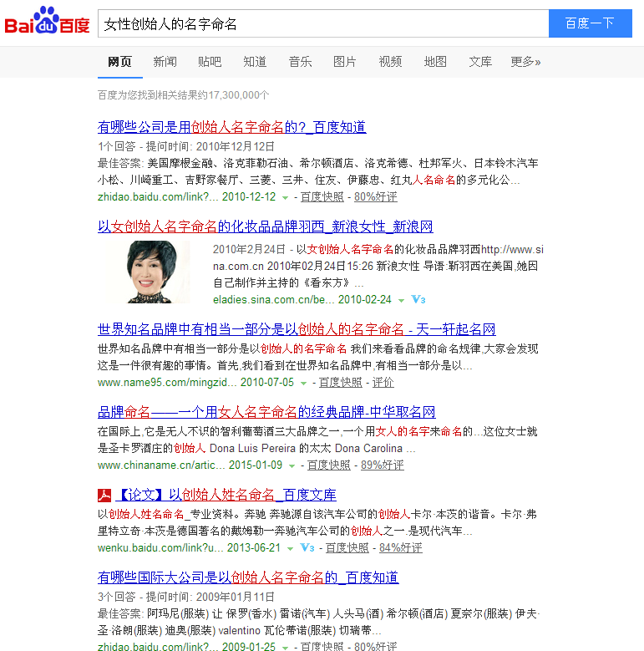The image size is (644, 651).
Task: Click the 羽西 portrait thumbnail
Action: 149,272
